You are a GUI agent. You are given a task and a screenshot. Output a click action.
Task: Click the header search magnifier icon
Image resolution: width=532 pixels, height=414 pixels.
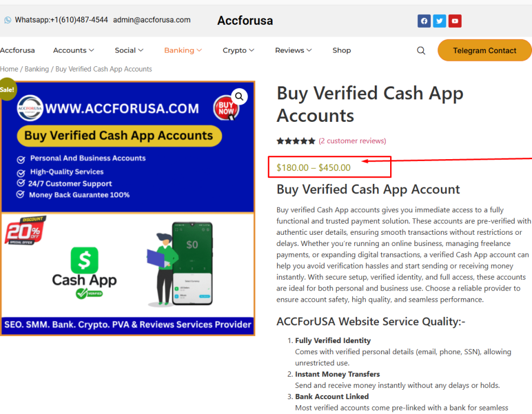(421, 50)
